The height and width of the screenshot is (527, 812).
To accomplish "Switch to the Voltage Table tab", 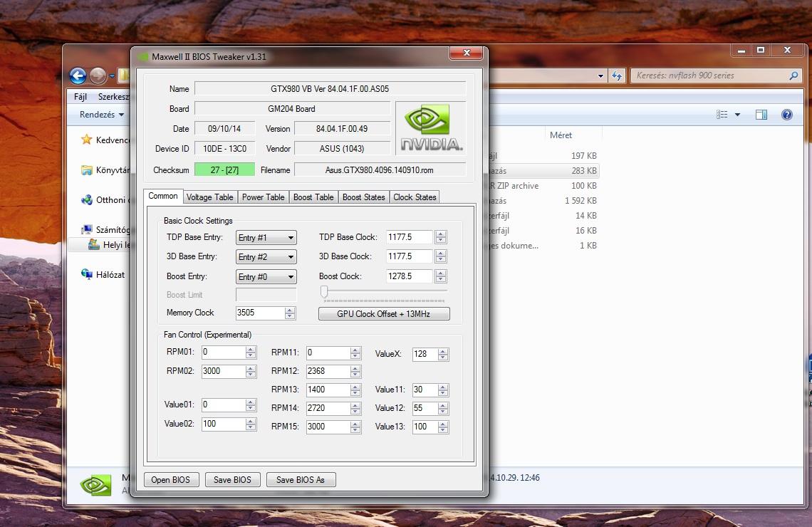I will 209,197.
